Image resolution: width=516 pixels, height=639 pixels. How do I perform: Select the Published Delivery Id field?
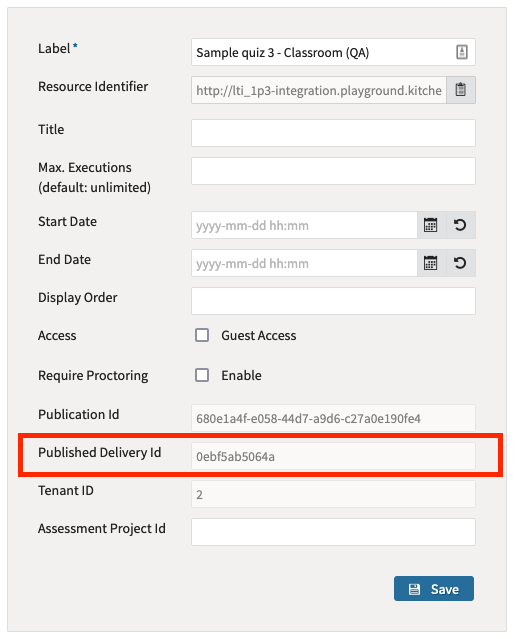coord(333,456)
